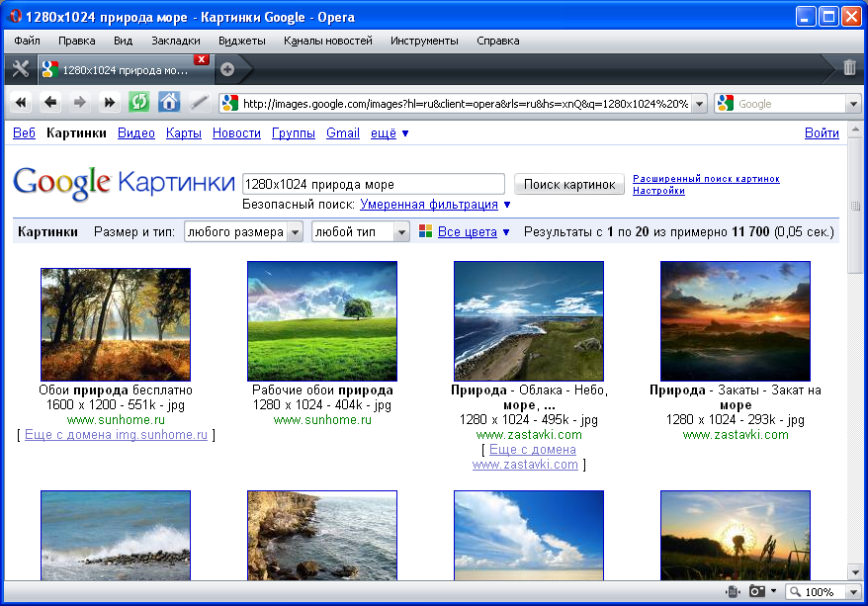Open the Вид menu
The width and height of the screenshot is (868, 606).
coord(123,41)
